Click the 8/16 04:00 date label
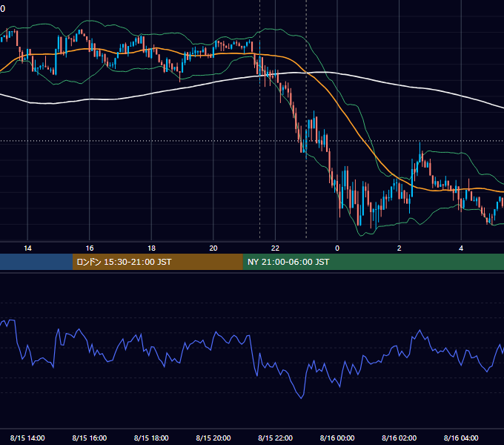The image size is (504, 445). 461,438
